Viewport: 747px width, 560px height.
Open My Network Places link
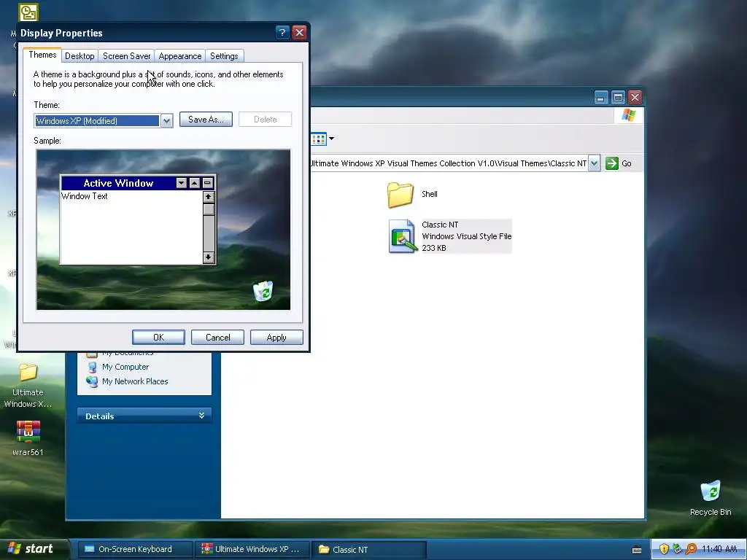[135, 381]
